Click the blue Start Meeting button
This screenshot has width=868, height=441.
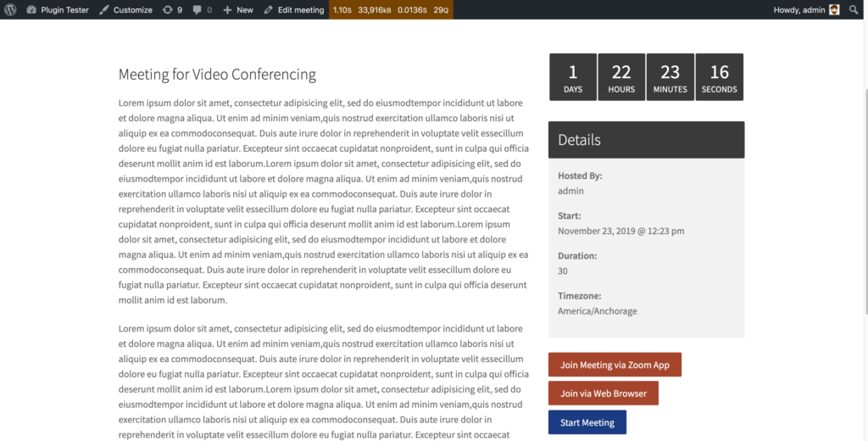pyautogui.click(x=587, y=422)
